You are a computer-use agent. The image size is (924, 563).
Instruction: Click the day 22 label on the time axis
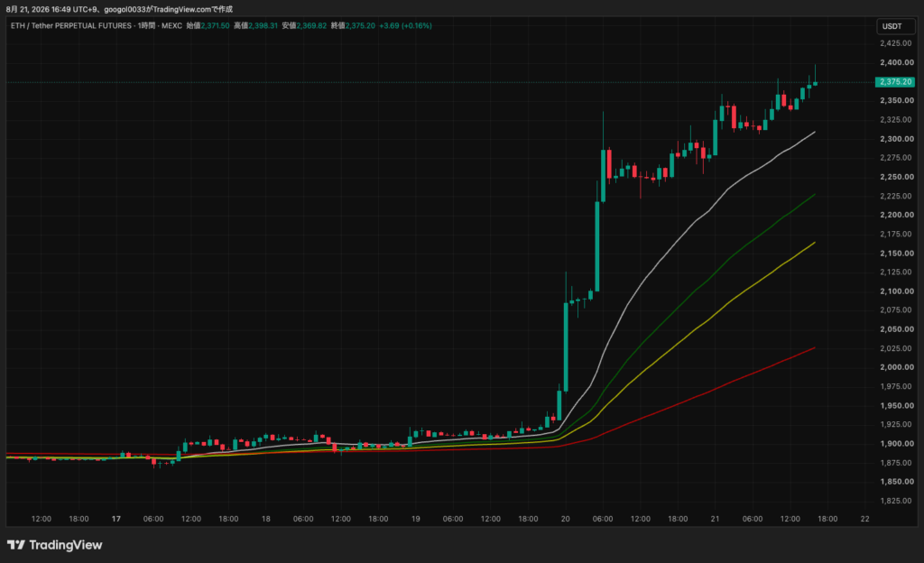click(x=864, y=519)
